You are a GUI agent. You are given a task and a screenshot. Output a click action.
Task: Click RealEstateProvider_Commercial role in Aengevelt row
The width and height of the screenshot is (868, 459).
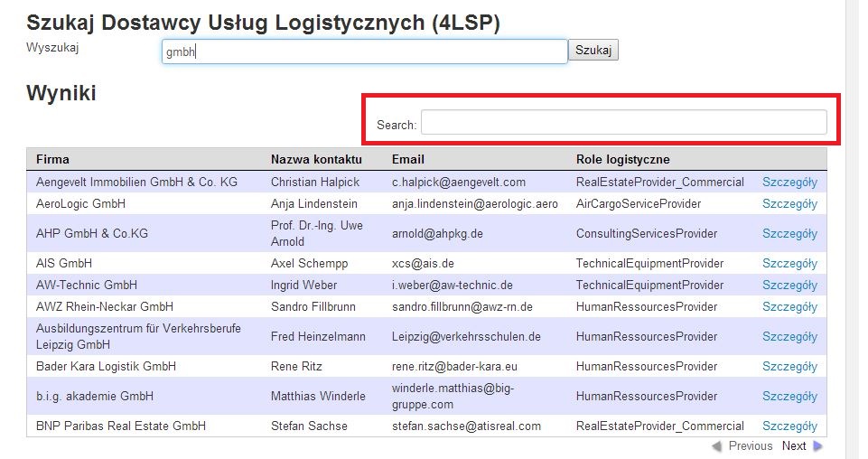click(x=660, y=183)
